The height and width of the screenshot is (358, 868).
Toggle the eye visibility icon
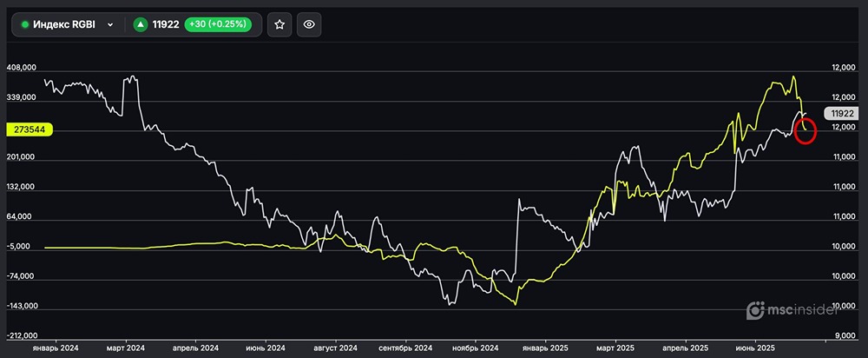[308, 25]
